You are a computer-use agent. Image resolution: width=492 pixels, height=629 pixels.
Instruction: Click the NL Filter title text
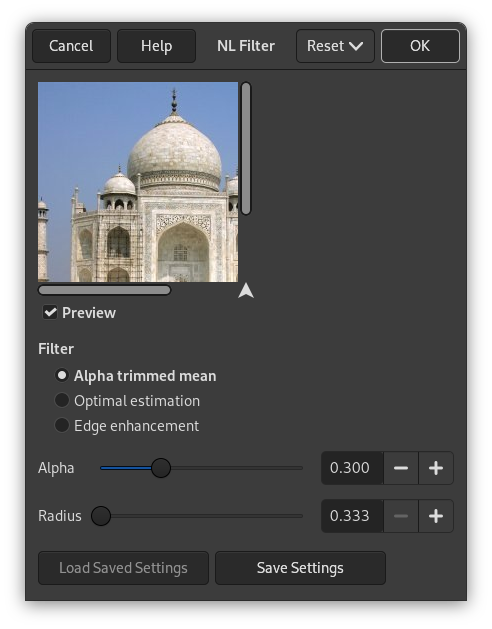(246, 46)
